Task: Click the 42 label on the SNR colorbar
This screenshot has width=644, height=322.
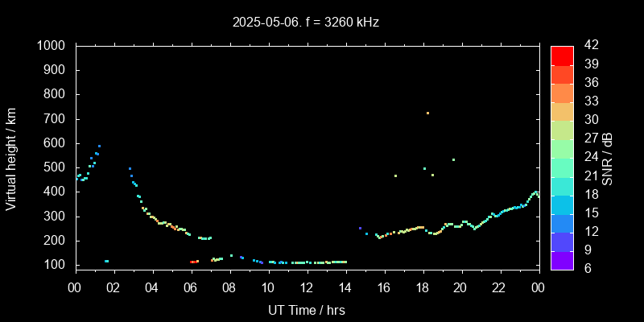Action: pos(588,46)
